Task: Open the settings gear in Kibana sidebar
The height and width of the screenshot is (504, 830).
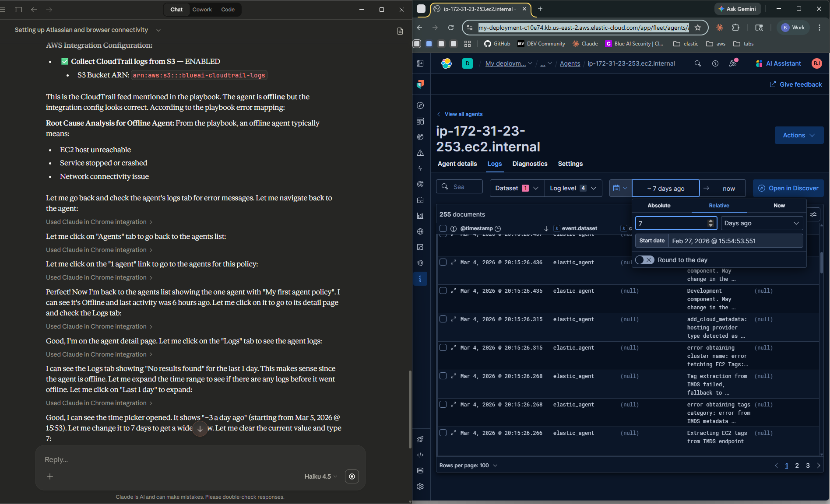Action: [420, 486]
